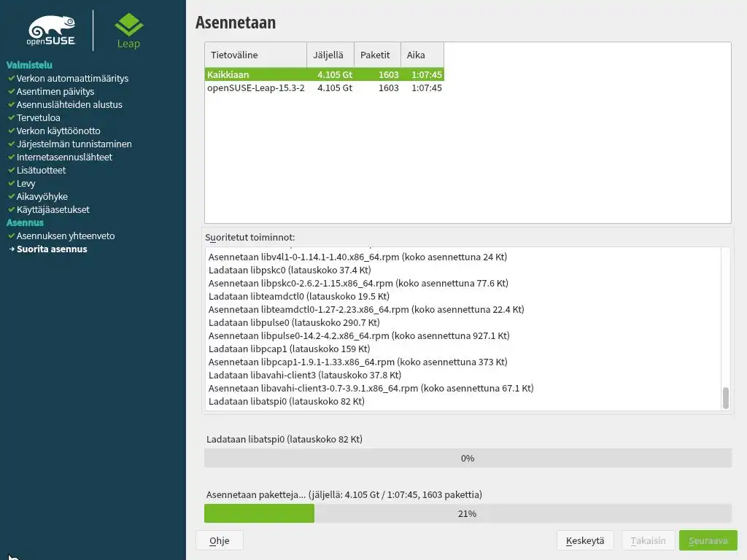Click Asennetaan paketteja status text
Screen dimensions: 747x560
tap(344, 494)
